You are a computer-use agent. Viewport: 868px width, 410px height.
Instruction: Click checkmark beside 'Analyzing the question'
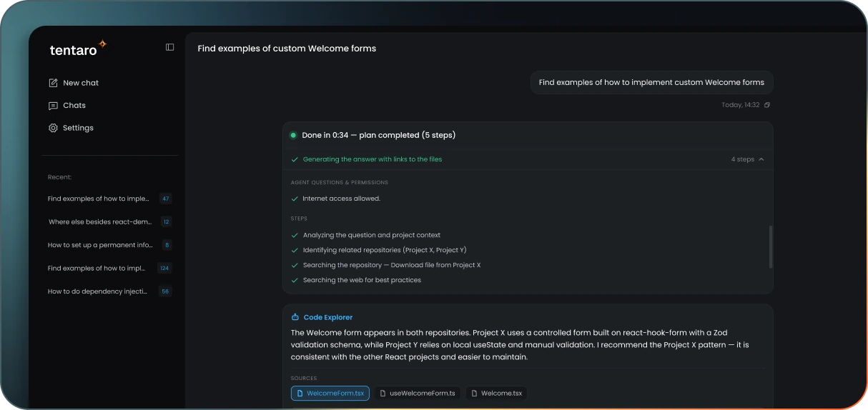pyautogui.click(x=295, y=235)
